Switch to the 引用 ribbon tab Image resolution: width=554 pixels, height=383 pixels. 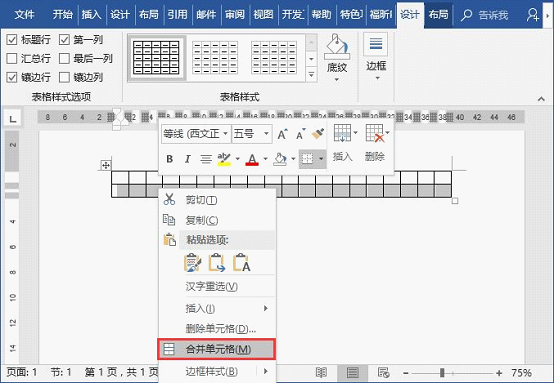(x=177, y=14)
